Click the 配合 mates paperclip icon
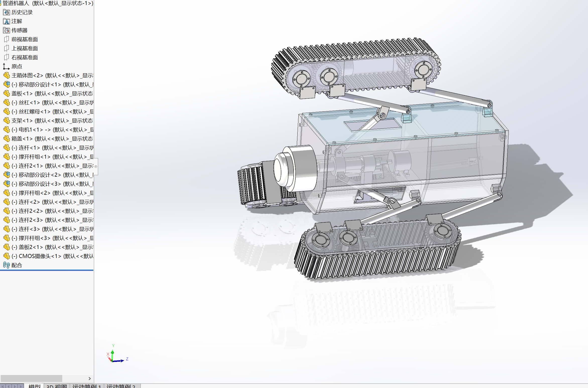The height and width of the screenshot is (388, 588). [7, 265]
